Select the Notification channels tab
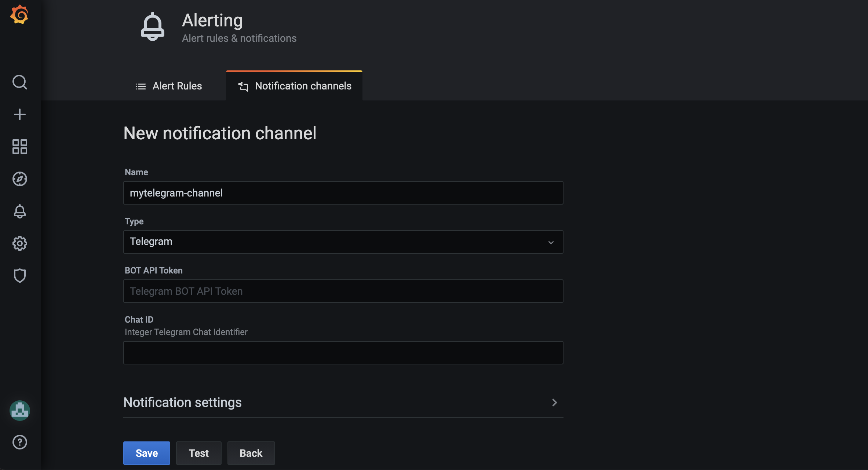 pos(294,86)
